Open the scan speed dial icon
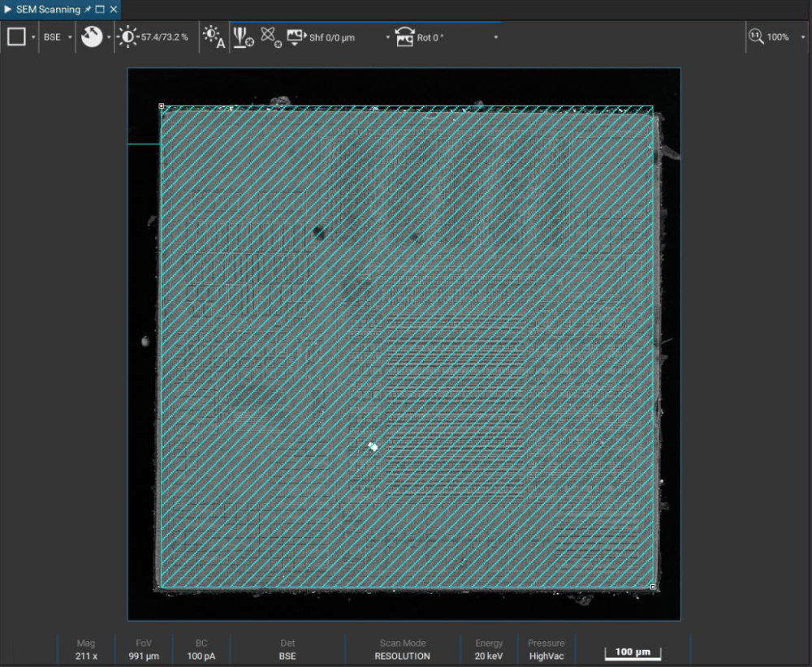Screen dimensions: 812x667 [92, 37]
